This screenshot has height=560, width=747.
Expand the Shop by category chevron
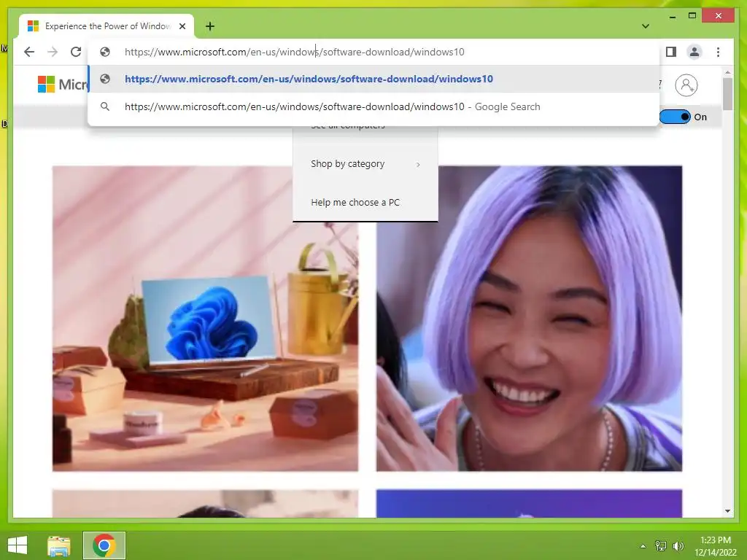[x=418, y=164]
